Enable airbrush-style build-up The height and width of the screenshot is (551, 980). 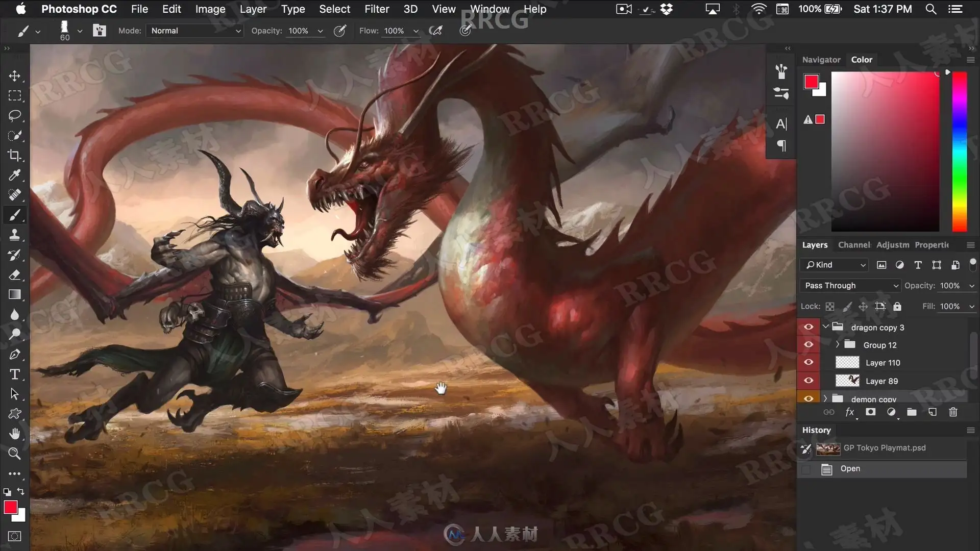point(435,31)
